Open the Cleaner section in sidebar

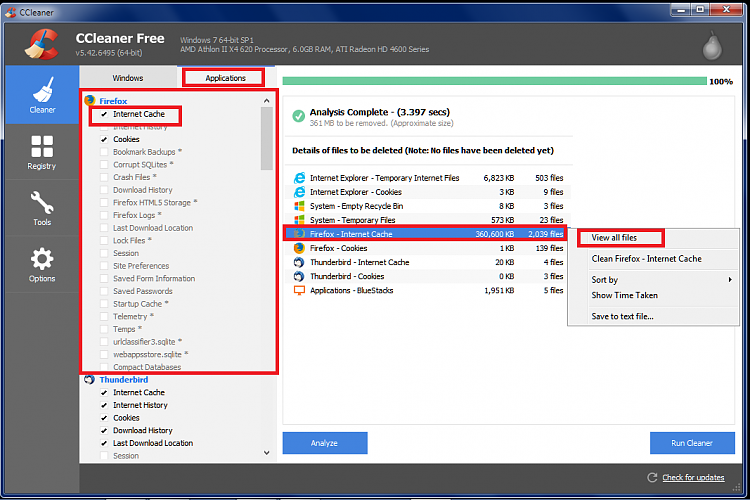tap(42, 95)
